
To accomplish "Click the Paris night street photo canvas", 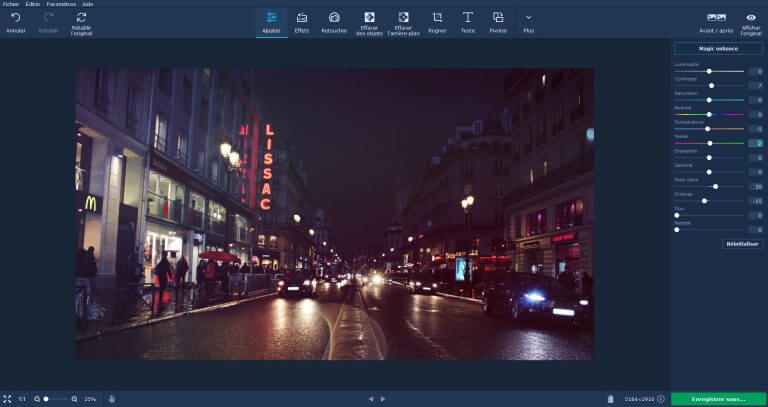I will tap(335, 214).
